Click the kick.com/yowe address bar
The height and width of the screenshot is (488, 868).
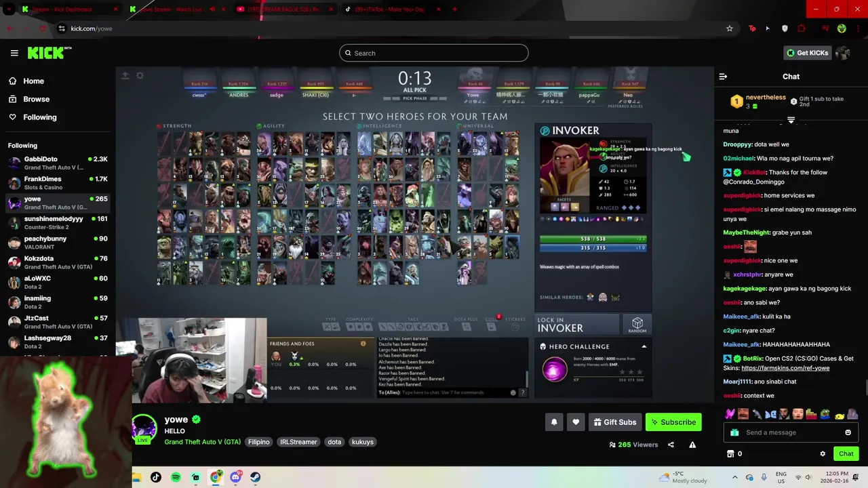(387, 28)
